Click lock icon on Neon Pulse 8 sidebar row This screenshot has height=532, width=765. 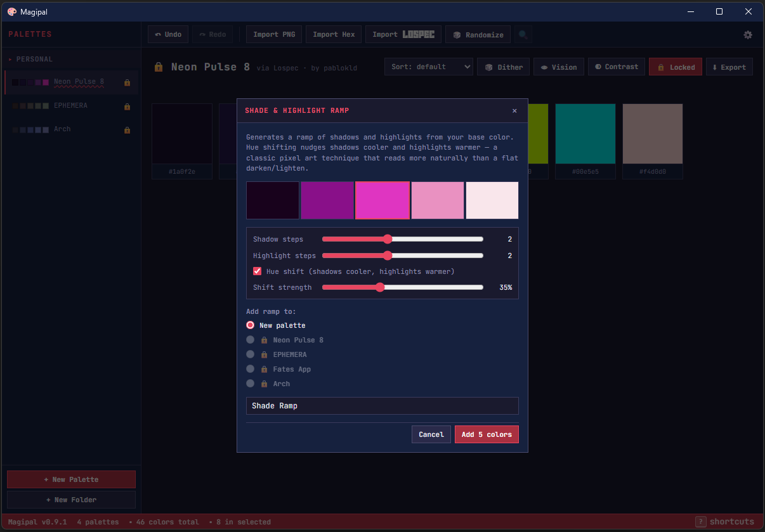click(127, 82)
